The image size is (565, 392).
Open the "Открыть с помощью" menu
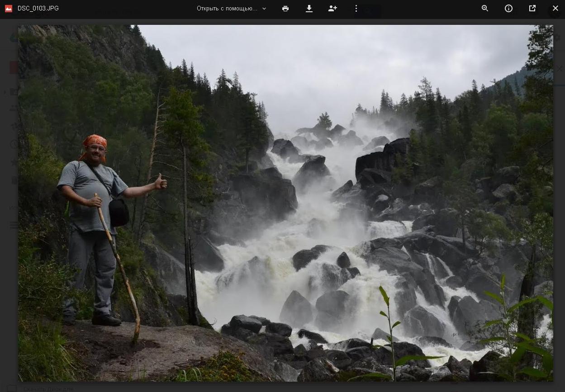(227, 9)
